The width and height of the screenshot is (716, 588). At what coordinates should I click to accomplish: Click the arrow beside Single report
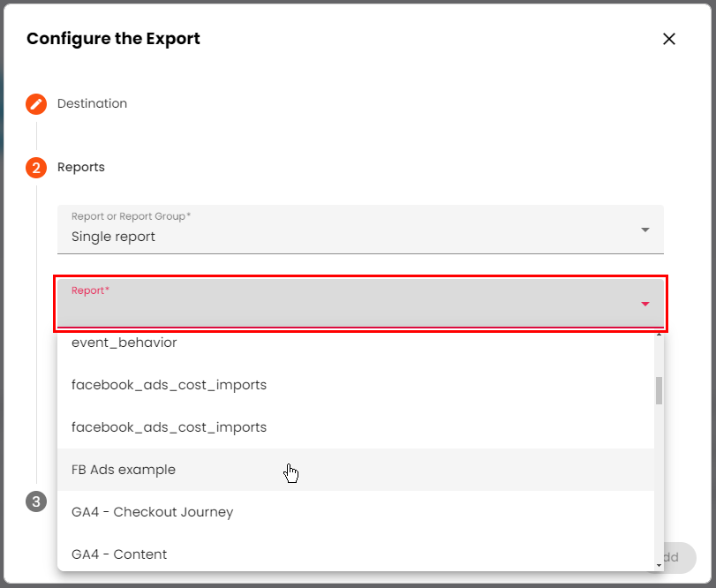[x=645, y=230]
